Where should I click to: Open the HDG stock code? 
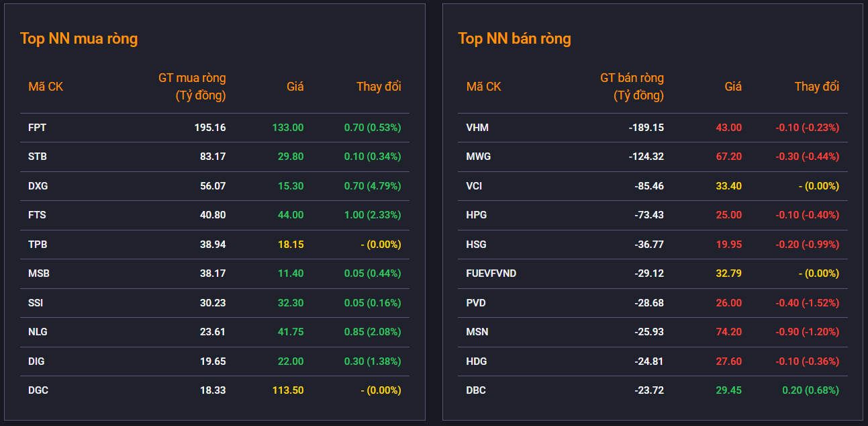point(477,361)
